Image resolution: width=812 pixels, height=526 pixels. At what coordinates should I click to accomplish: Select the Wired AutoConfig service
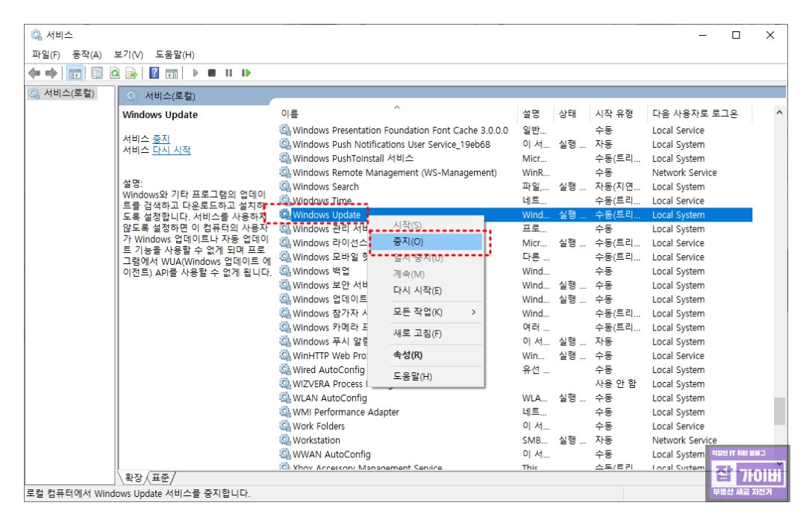pyautogui.click(x=515, y=369)
